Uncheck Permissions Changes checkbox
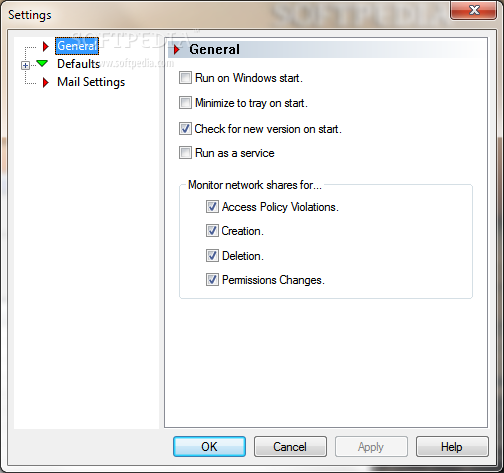Image resolution: width=504 pixels, height=473 pixels. pyautogui.click(x=212, y=280)
